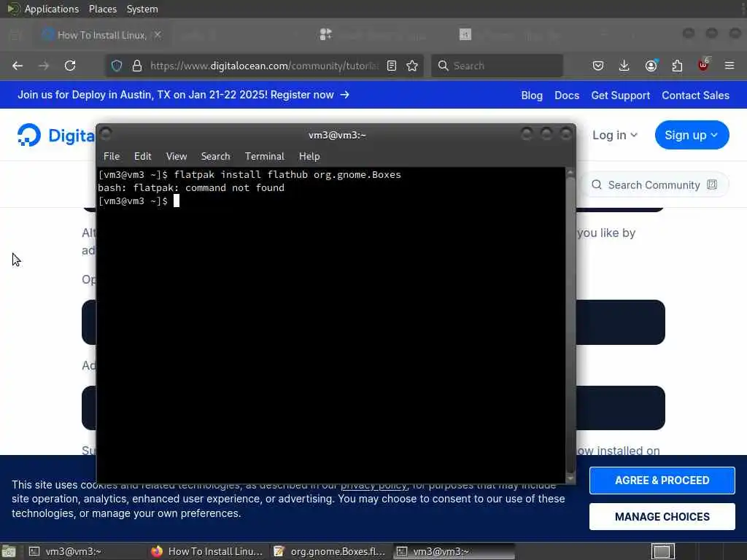Click the terminal vertical scrollbar
The height and width of the screenshot is (560, 747).
tap(570, 324)
